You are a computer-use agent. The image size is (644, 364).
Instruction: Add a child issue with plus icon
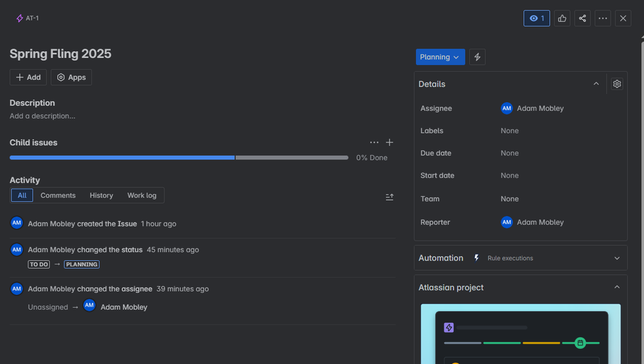pos(389,143)
